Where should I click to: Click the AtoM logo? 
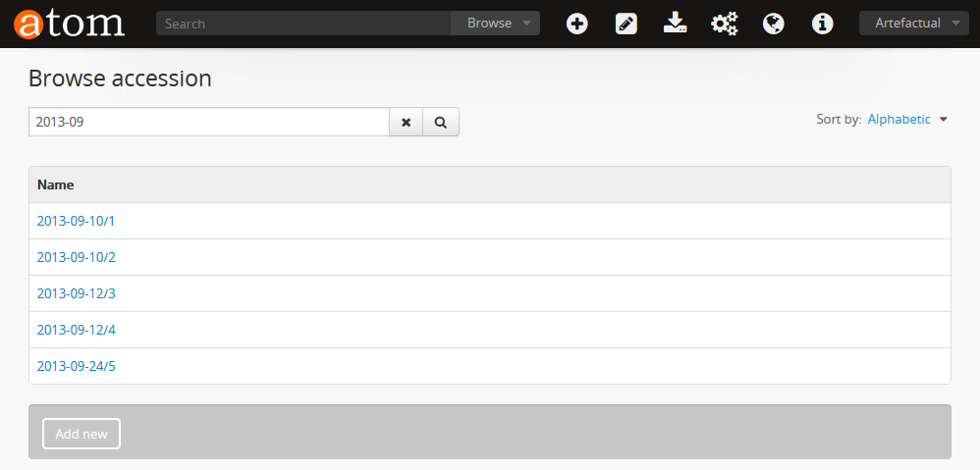69,23
